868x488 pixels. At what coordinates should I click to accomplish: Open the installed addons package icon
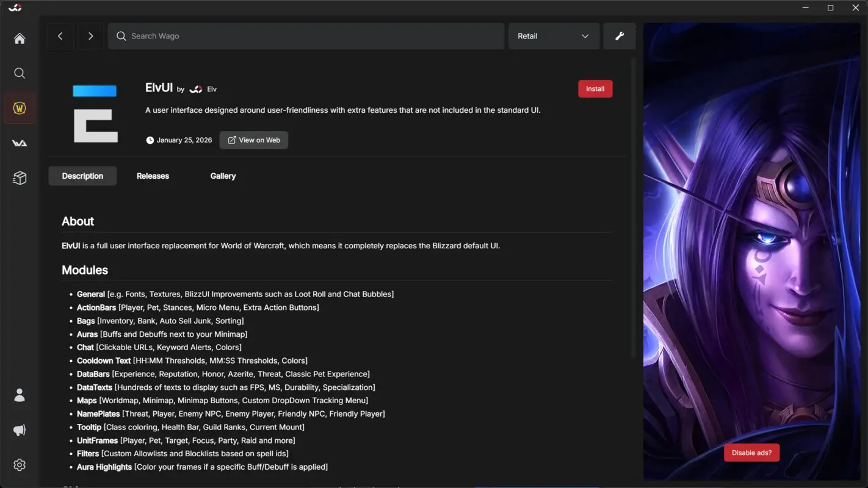(19, 178)
